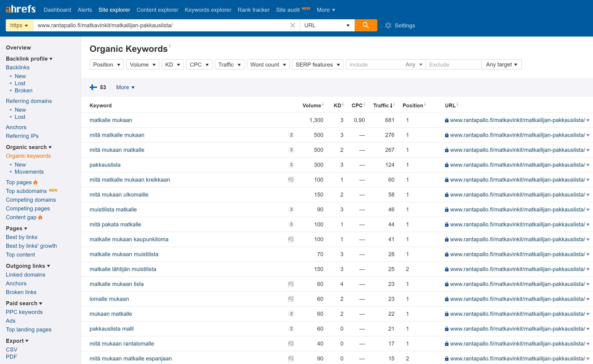This screenshot has height=364, width=593.
Task: Open the keyword matkalle mukaan
Action: [111, 120]
